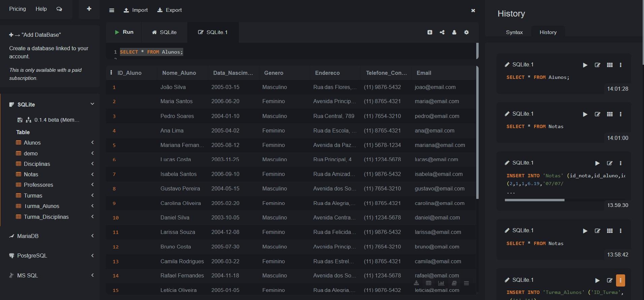Image resolution: width=644 pixels, height=300 pixels.
Task: Open the user account icon in the editor toolbar
Action: (x=454, y=32)
